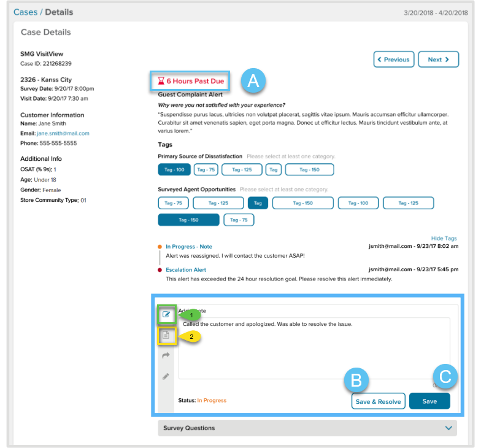
Task: Expand the Survey Questions section
Action: [307, 428]
